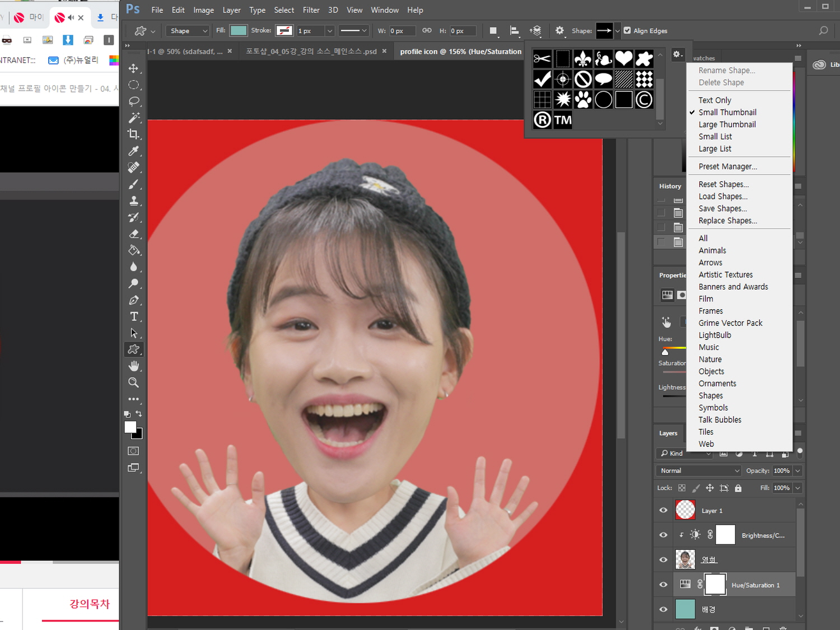The image size is (840, 630).
Task: Click the Fill color swatch
Action: (239, 31)
